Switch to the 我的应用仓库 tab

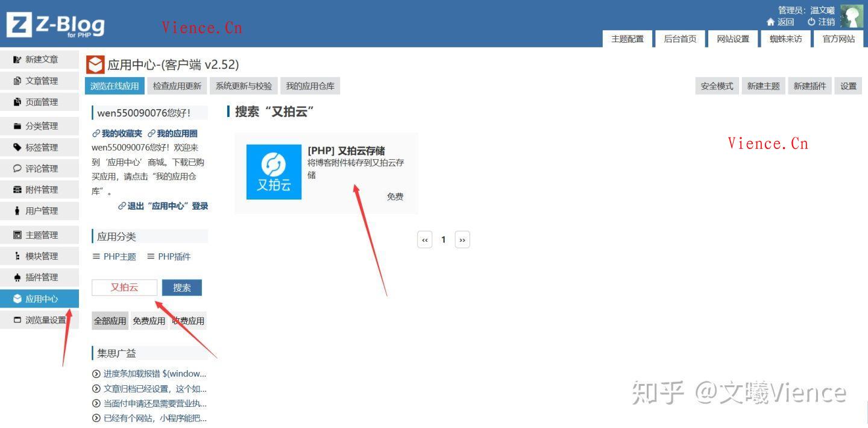click(x=310, y=86)
